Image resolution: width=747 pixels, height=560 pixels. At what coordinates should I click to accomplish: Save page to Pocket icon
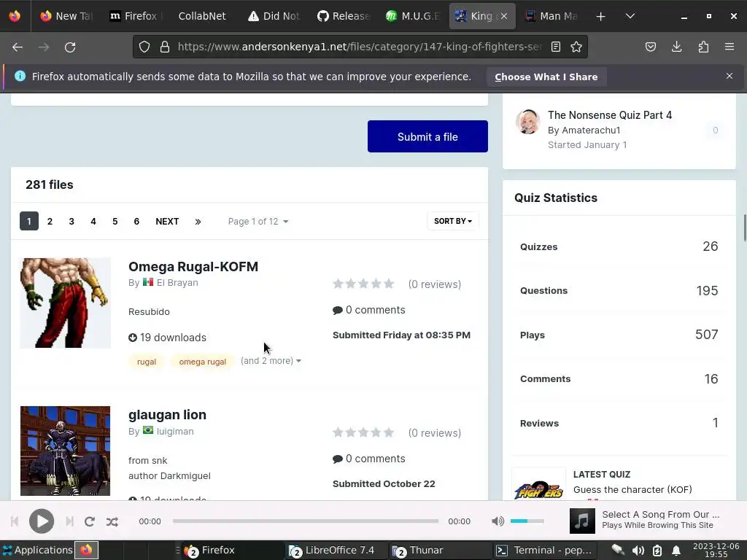coord(651,47)
